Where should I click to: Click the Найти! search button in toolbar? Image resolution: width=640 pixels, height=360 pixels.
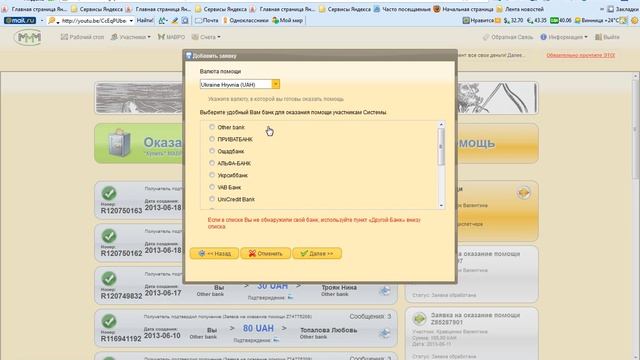[x=145, y=20]
